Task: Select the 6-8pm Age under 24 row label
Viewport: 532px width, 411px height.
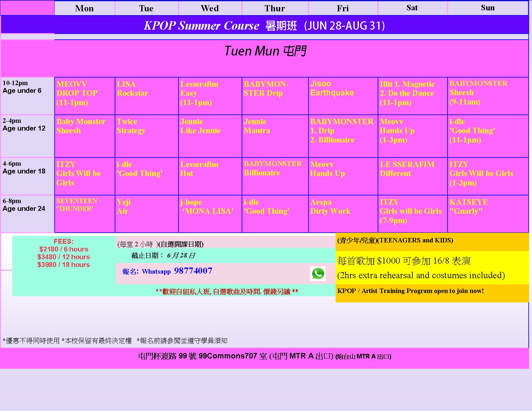Action: (x=27, y=213)
